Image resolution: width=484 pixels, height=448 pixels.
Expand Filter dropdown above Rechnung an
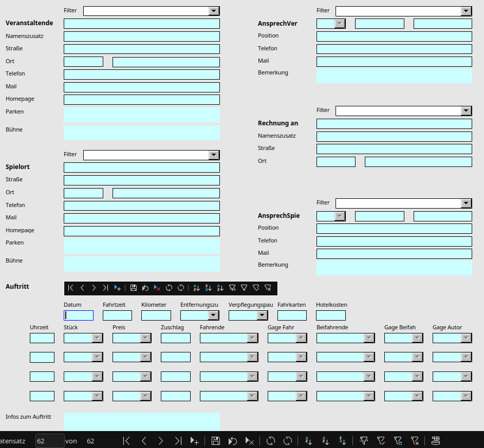click(466, 111)
